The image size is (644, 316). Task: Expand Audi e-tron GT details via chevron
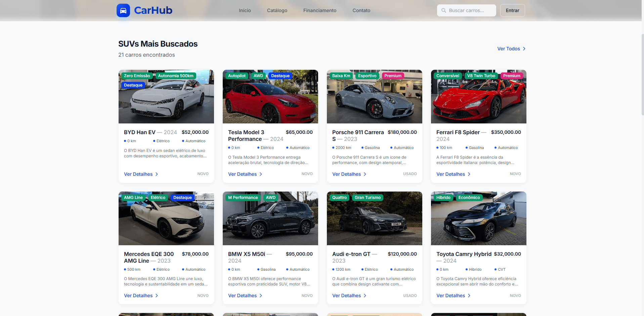coord(364,296)
